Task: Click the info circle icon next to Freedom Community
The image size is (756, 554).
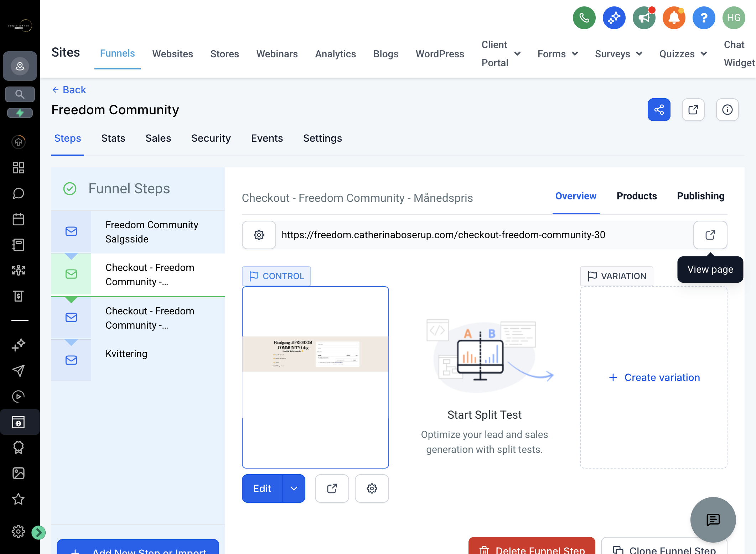Action: [x=727, y=110]
